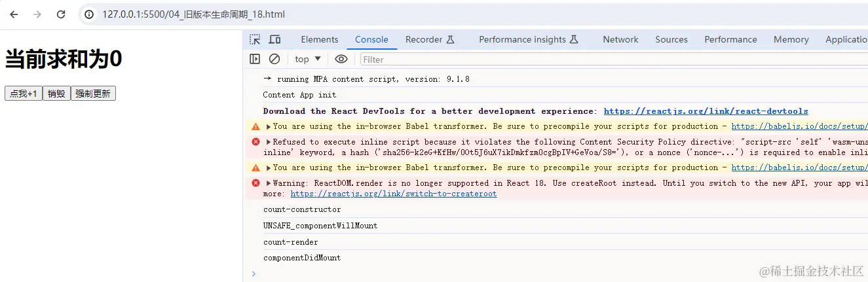The width and height of the screenshot is (868, 282).
Task: Click the 点我+1 button
Action: (x=24, y=94)
